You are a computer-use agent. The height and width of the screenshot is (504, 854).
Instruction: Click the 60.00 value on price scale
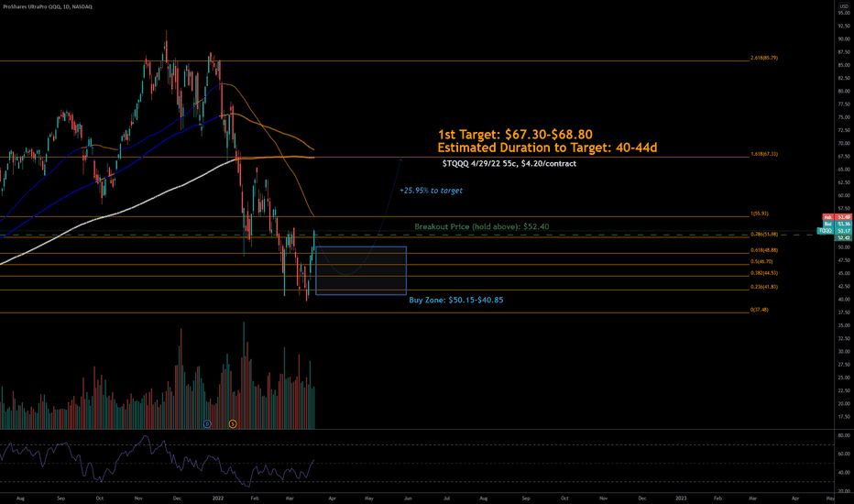(x=844, y=195)
